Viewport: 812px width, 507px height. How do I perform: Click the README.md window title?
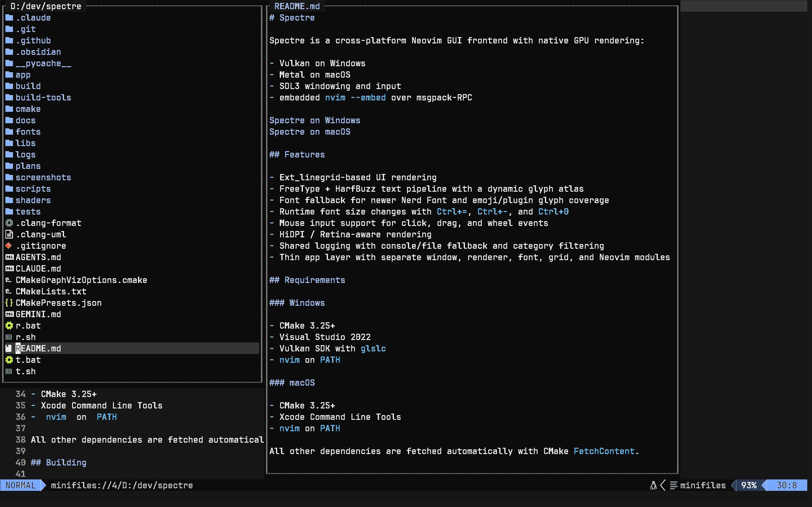(x=297, y=6)
